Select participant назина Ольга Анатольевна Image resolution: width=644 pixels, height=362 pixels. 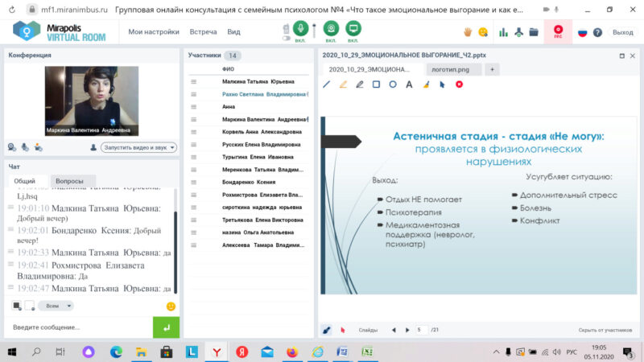(x=258, y=232)
